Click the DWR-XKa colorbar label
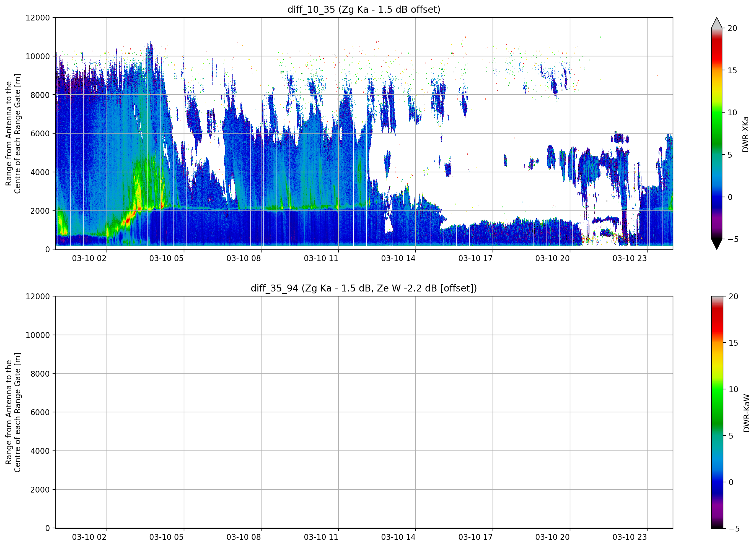The width and height of the screenshot is (756, 547). 745,134
